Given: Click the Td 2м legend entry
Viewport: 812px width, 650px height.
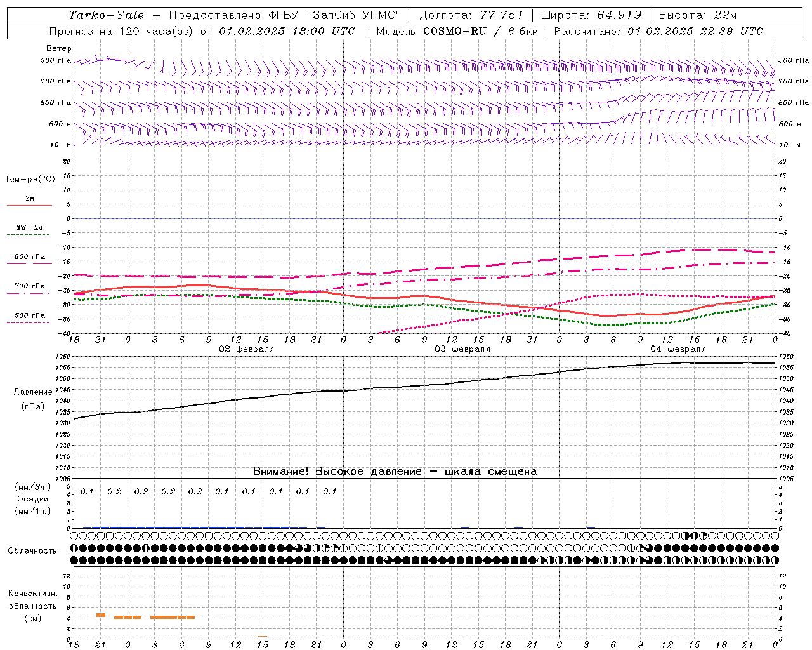Looking at the screenshot, I should click(x=30, y=227).
